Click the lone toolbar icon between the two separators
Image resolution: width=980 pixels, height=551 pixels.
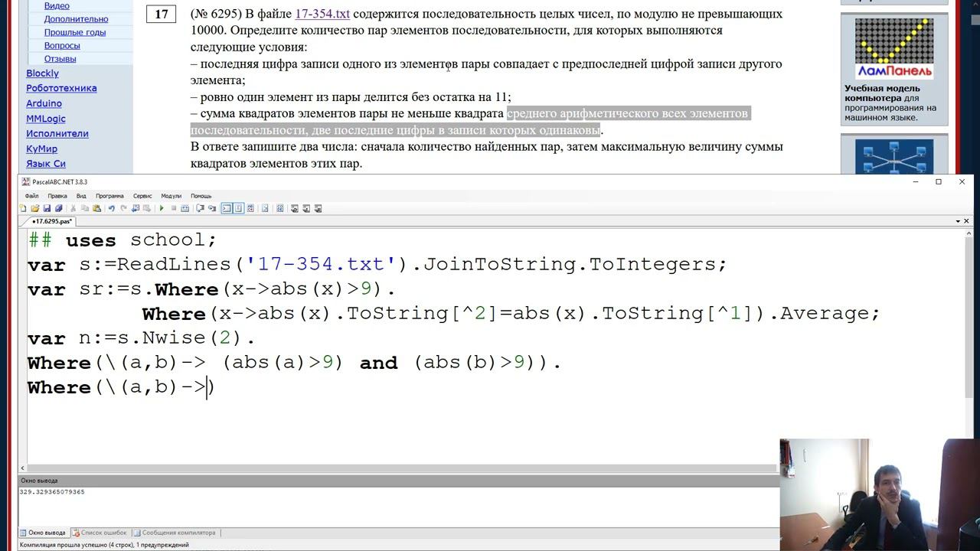click(x=265, y=208)
